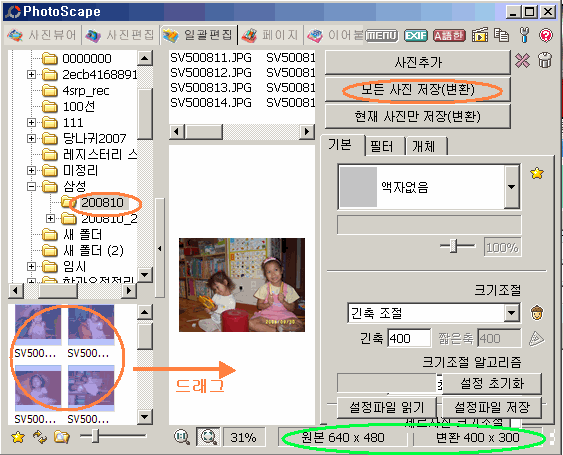Click the fit-to-window zoom icon
The image size is (563, 455).
(208, 437)
